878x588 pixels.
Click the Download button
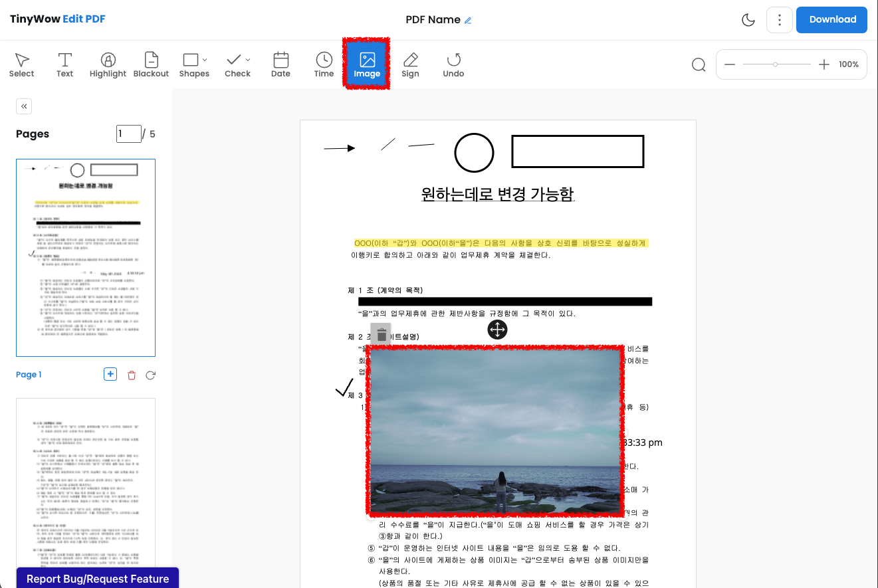[x=831, y=20]
